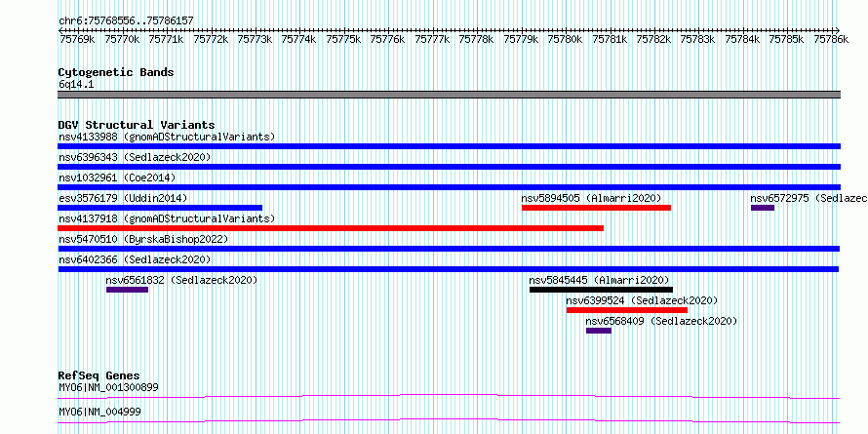Click the nsv5894505 red variant bar
The image size is (868, 434).
tap(596, 208)
